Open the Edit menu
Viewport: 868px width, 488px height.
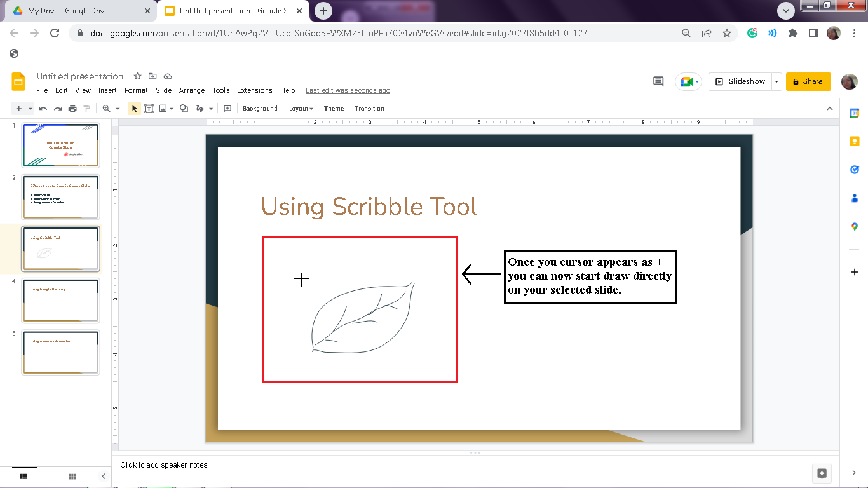click(61, 90)
